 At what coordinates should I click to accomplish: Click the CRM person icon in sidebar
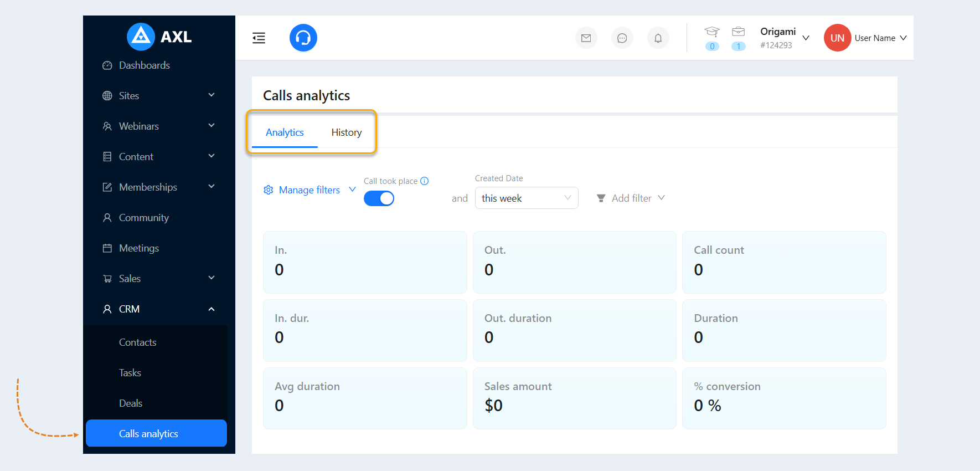pos(107,309)
